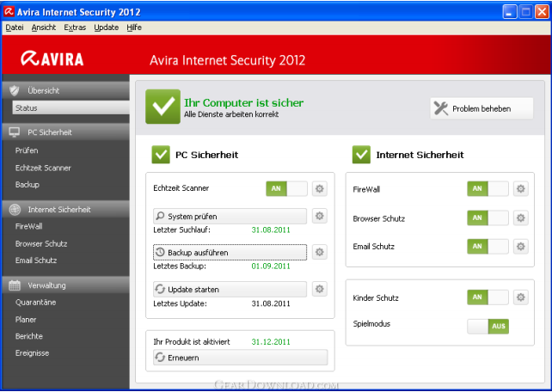This screenshot has width=552, height=392.
Task: Open Email Schutz in the sidebar
Action: 36,260
